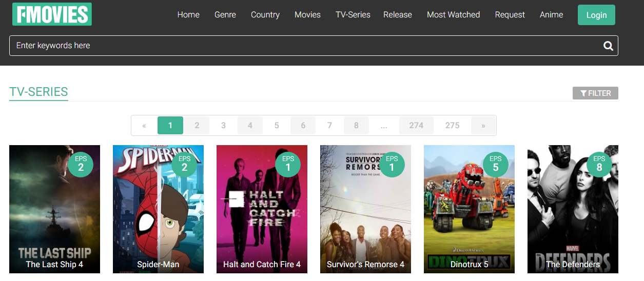The width and height of the screenshot is (644, 281).
Task: Select page 3 in pagination
Action: pyautogui.click(x=223, y=125)
